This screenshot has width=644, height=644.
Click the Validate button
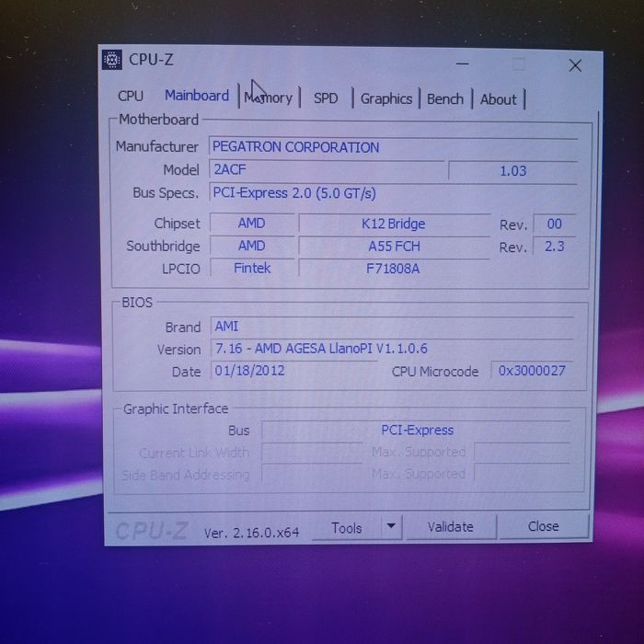[x=451, y=526]
